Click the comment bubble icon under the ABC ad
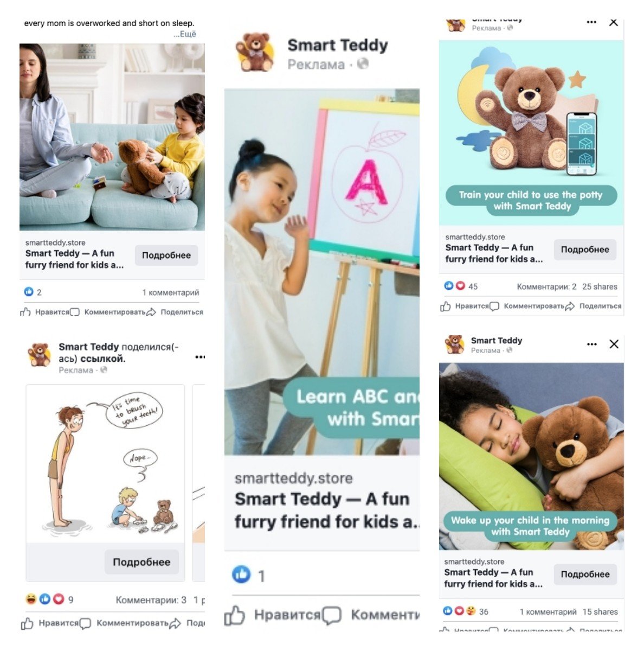 click(x=332, y=616)
